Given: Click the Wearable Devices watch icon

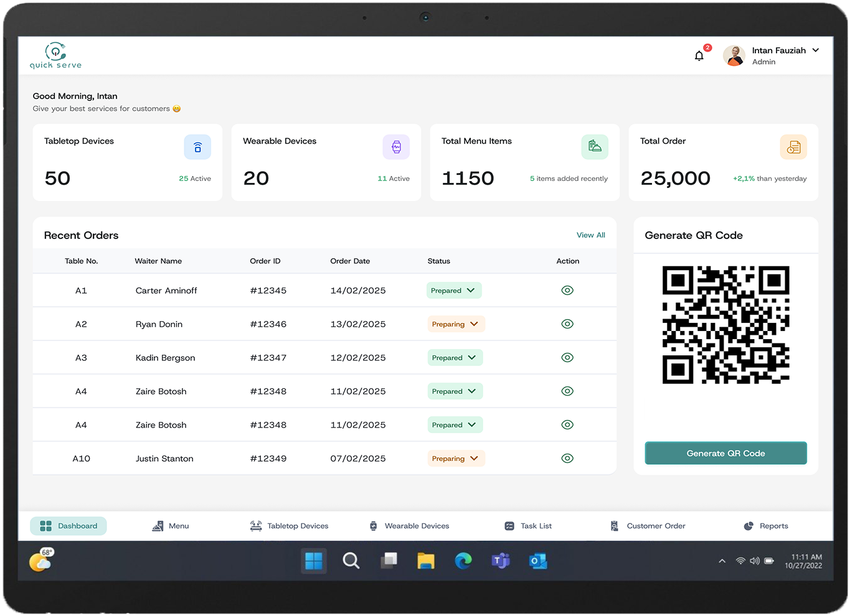Looking at the screenshot, I should (x=396, y=147).
